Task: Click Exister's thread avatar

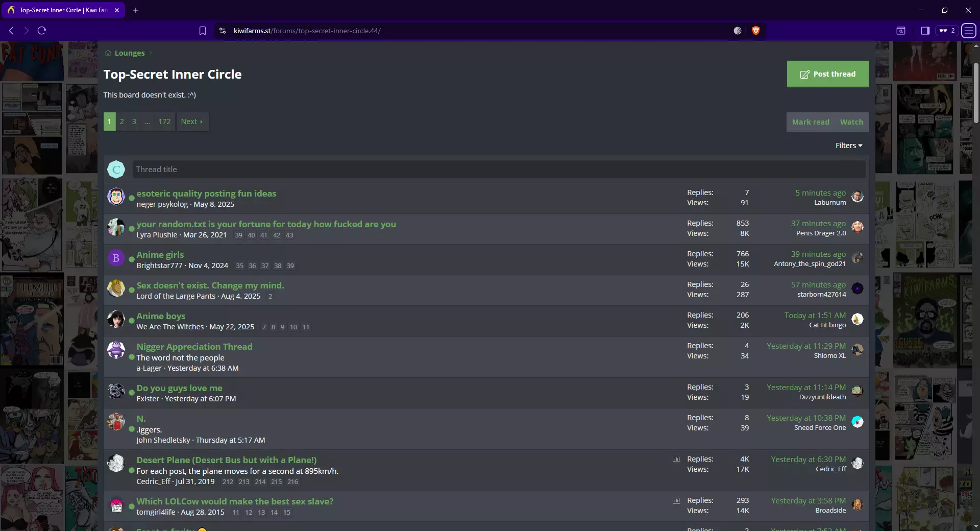Action: [x=116, y=391]
